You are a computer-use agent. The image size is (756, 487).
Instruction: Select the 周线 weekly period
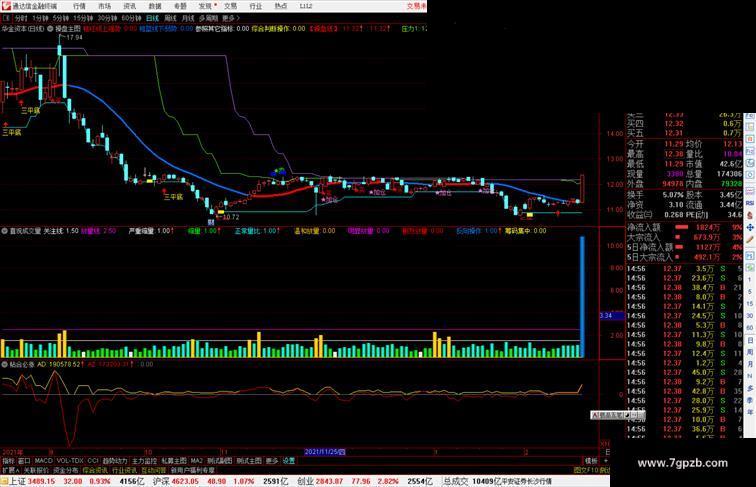click(170, 18)
